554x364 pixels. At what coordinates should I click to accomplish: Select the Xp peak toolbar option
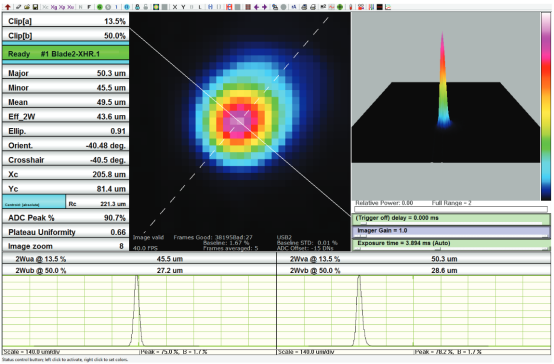[62, 7]
